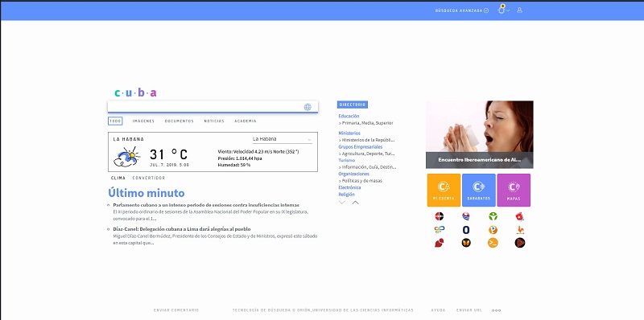Click the orange terminal prompt icon

pyautogui.click(x=493, y=243)
